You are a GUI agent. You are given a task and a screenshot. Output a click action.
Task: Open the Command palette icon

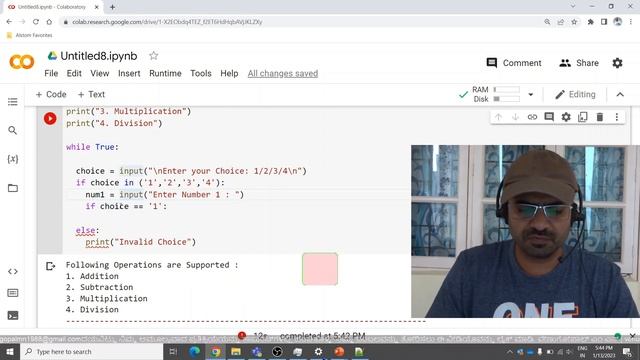point(13,293)
